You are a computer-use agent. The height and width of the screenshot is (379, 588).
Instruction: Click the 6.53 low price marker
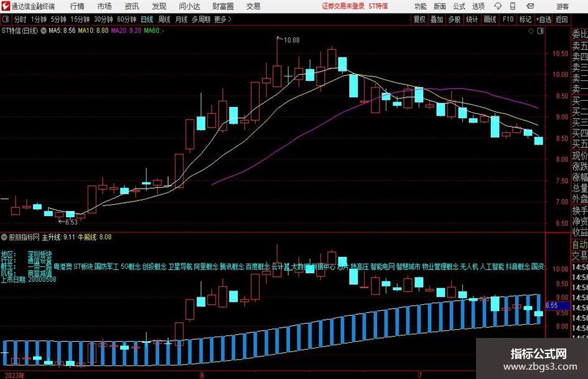(72, 222)
